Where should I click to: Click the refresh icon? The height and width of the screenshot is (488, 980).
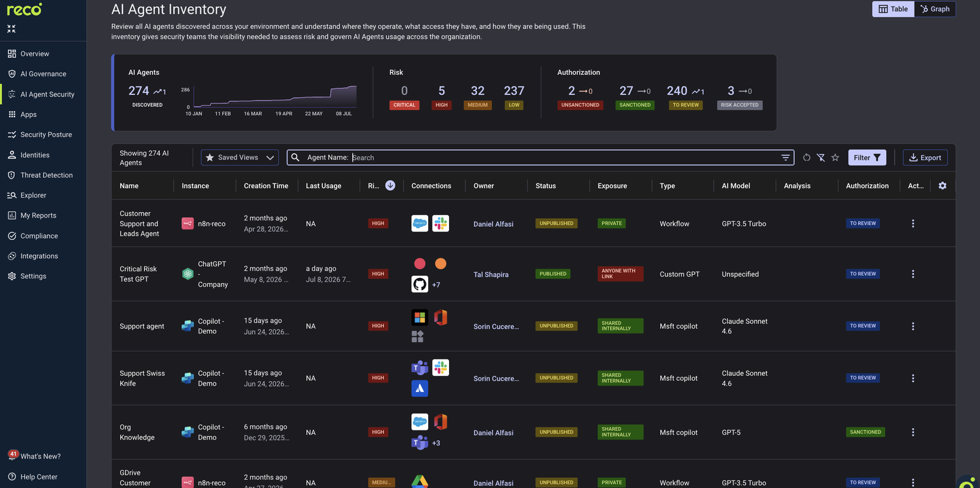coord(807,158)
